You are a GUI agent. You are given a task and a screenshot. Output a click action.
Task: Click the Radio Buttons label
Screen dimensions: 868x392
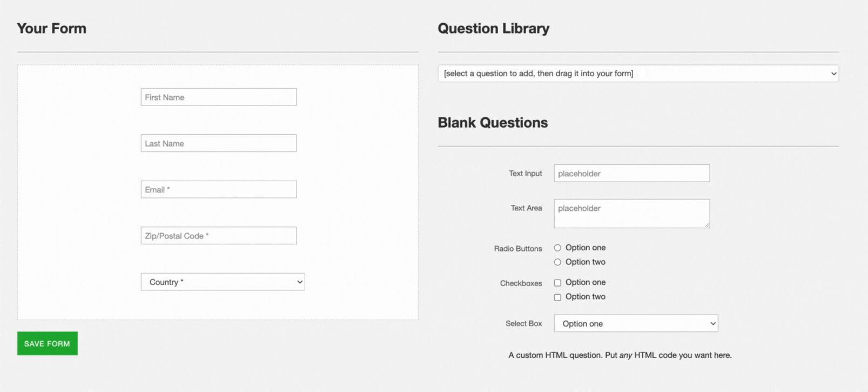(x=517, y=249)
